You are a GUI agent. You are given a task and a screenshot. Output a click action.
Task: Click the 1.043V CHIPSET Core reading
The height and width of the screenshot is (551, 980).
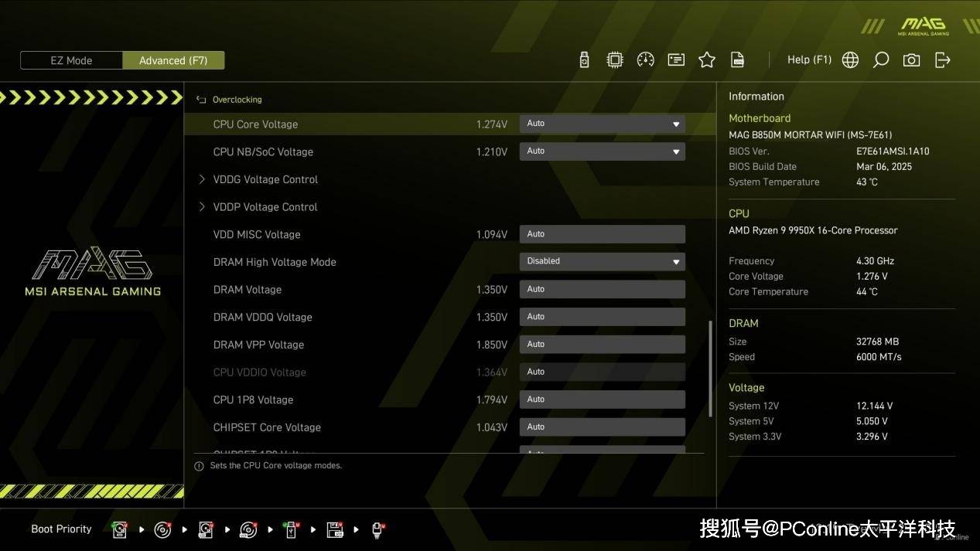tap(492, 428)
